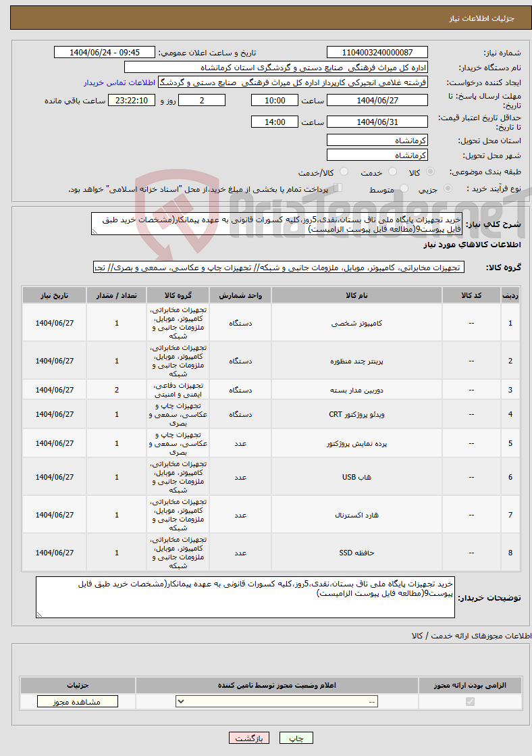This screenshot has width=532, height=756.
Task: Click the response deadline time 10:00 field
Action: [x=275, y=100]
